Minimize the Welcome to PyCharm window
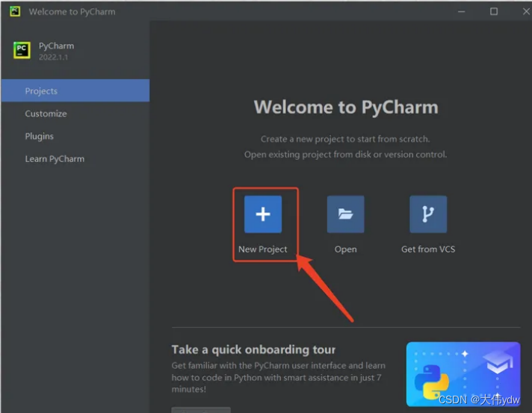The width and height of the screenshot is (532, 413). pos(462,11)
